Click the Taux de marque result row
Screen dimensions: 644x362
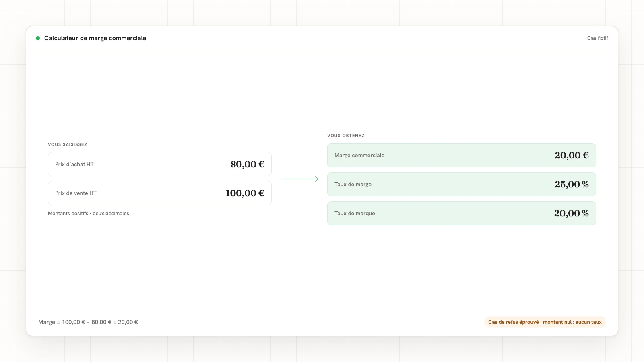[x=461, y=213]
